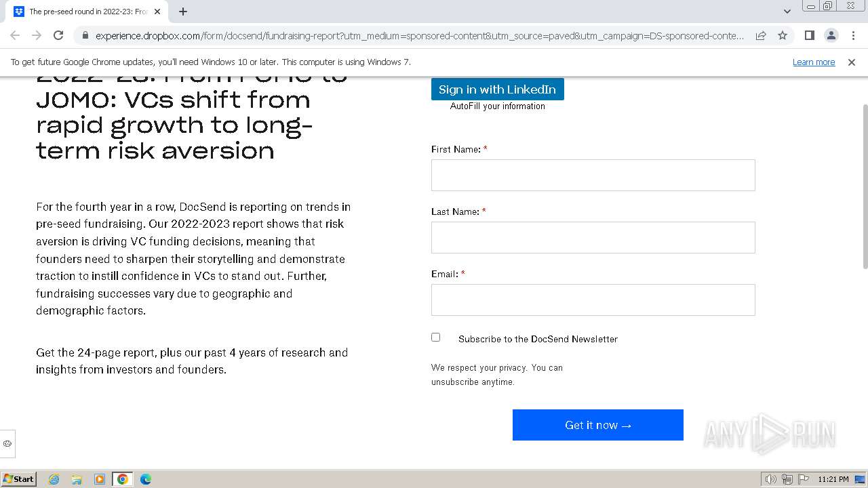
Task: Open the cookie preferences icon
Action: 7,444
